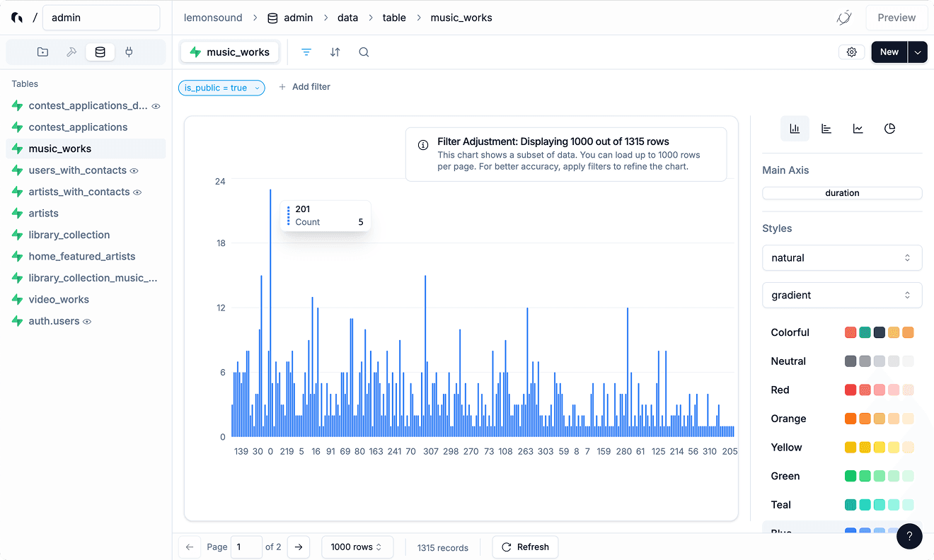Toggle eye icon beside artists_with_contacts
Viewport: 934px width, 560px height.
(x=138, y=192)
